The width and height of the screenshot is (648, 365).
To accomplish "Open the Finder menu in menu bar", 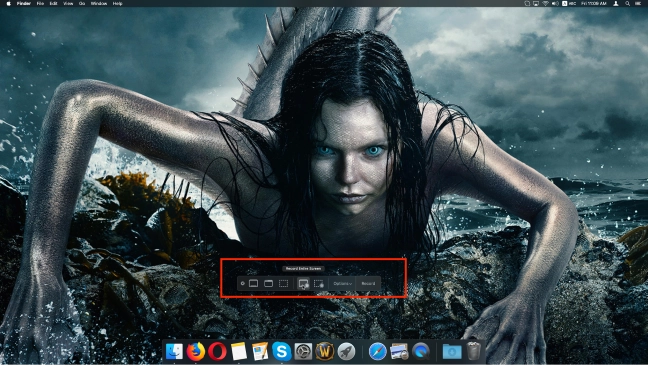I will 24,3.
